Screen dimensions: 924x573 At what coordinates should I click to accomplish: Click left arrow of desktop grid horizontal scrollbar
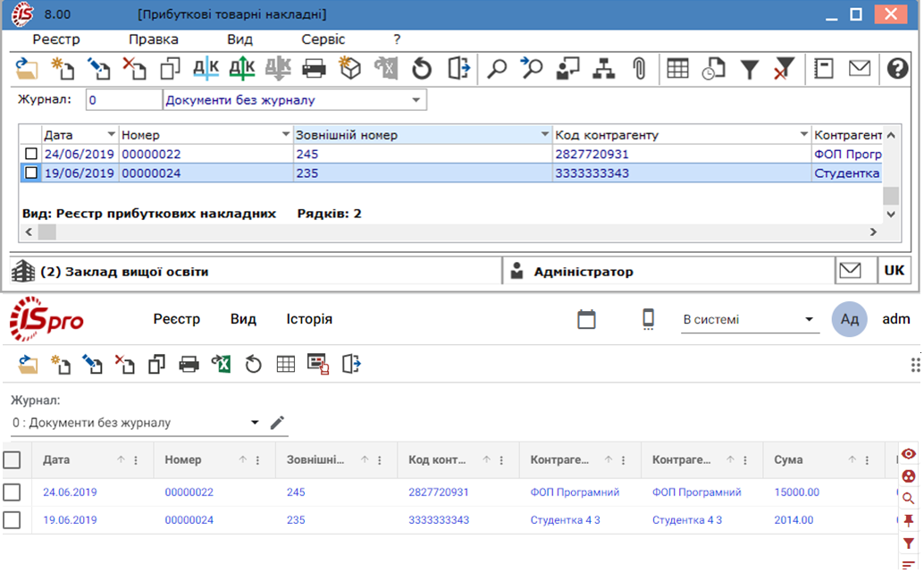tap(29, 232)
